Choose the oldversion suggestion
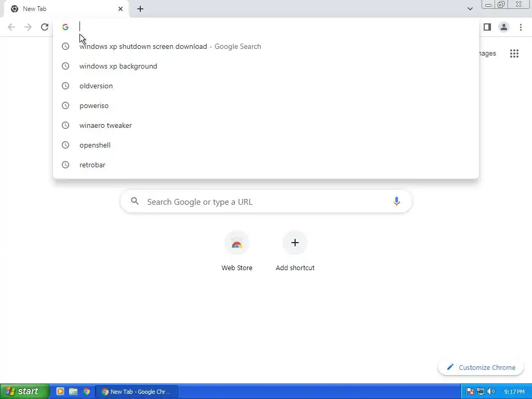 (x=266, y=86)
